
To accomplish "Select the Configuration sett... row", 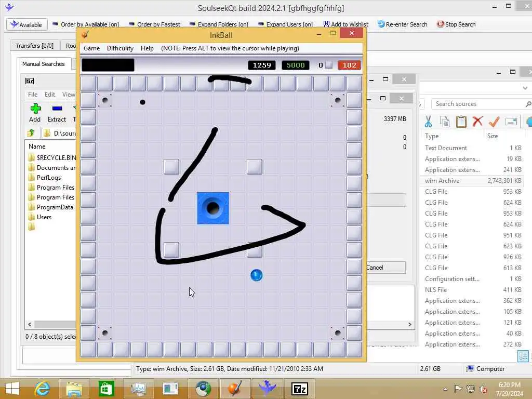I will tap(473, 279).
